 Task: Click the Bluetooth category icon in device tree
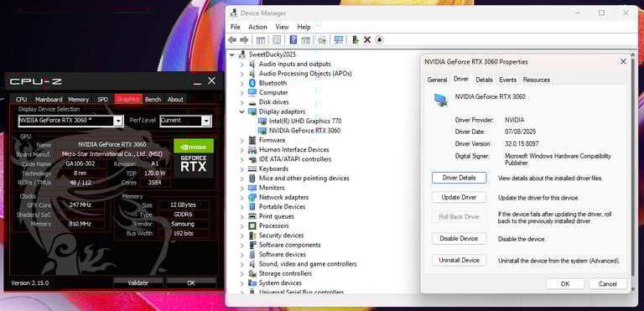coord(252,83)
